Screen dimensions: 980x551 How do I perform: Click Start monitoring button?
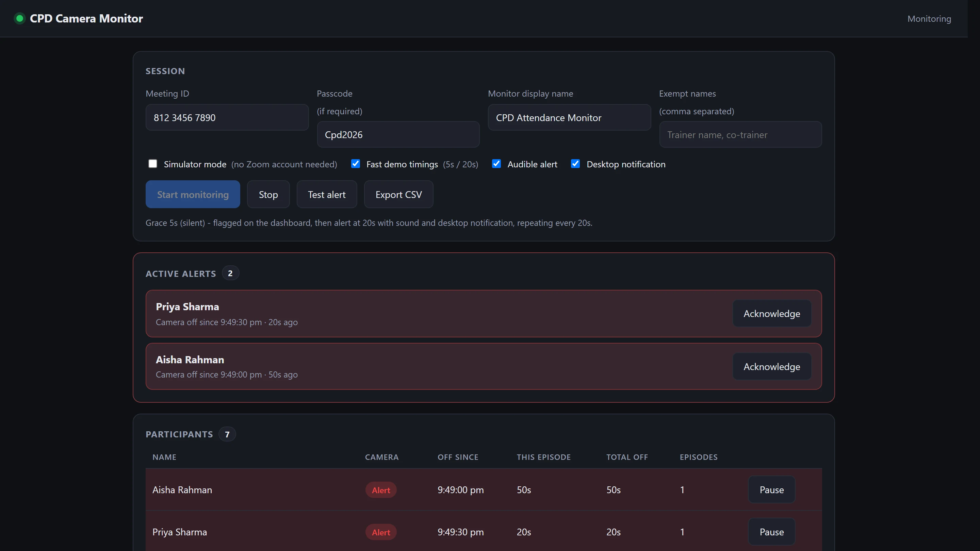click(x=193, y=194)
